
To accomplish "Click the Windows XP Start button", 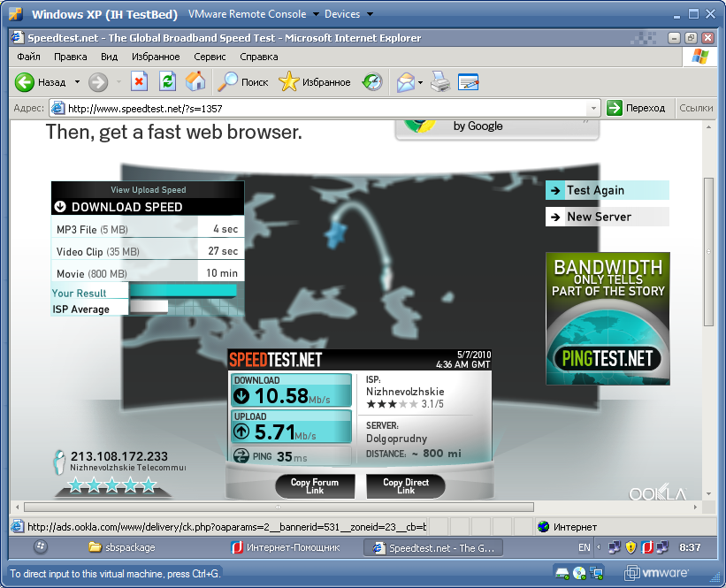I will 41,546.
